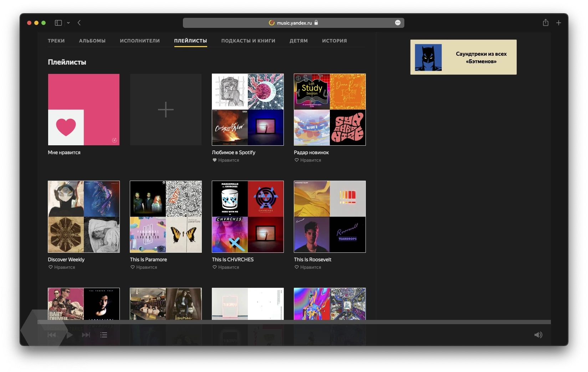This screenshot has width=588, height=372.
Task: Toggle like heart under Discover Weekly
Action: point(51,267)
